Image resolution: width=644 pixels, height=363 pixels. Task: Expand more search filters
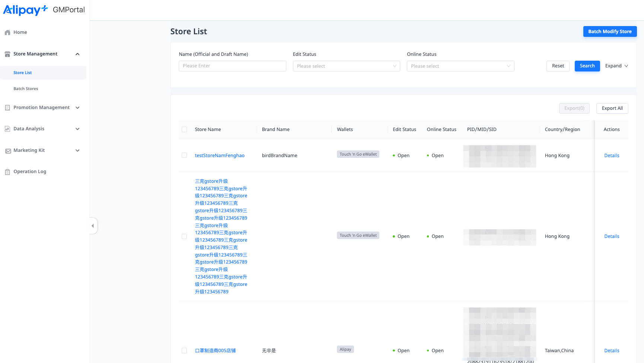[616, 66]
